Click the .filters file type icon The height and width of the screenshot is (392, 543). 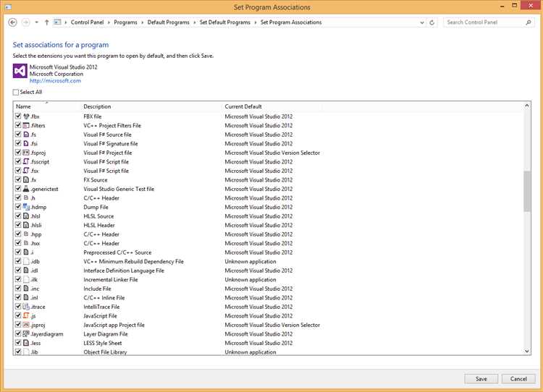click(x=26, y=125)
